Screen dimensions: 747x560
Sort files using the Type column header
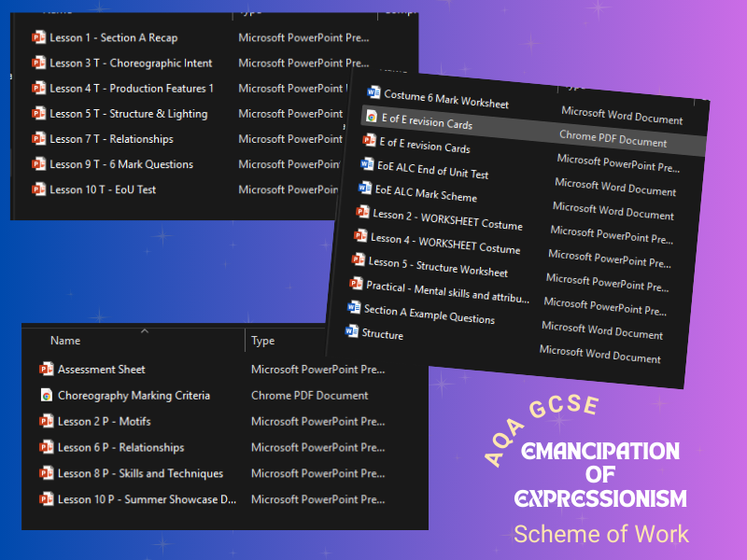click(261, 341)
